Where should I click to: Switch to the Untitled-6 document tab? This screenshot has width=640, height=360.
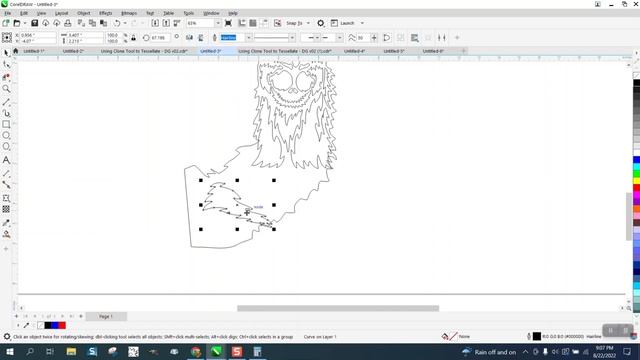[x=433, y=51]
